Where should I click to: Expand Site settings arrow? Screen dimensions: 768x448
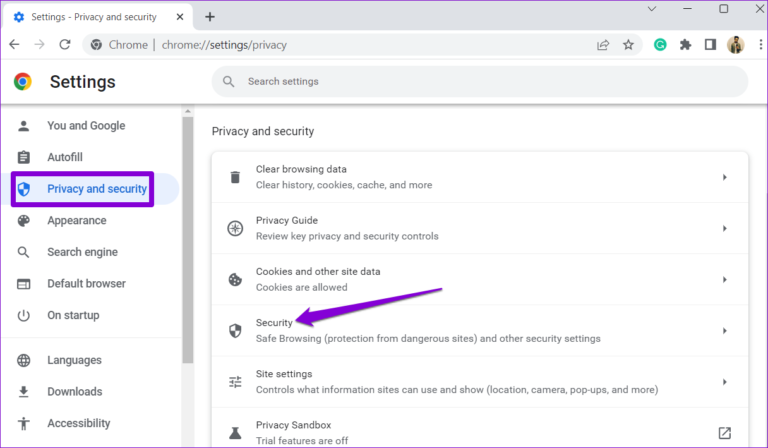(724, 382)
